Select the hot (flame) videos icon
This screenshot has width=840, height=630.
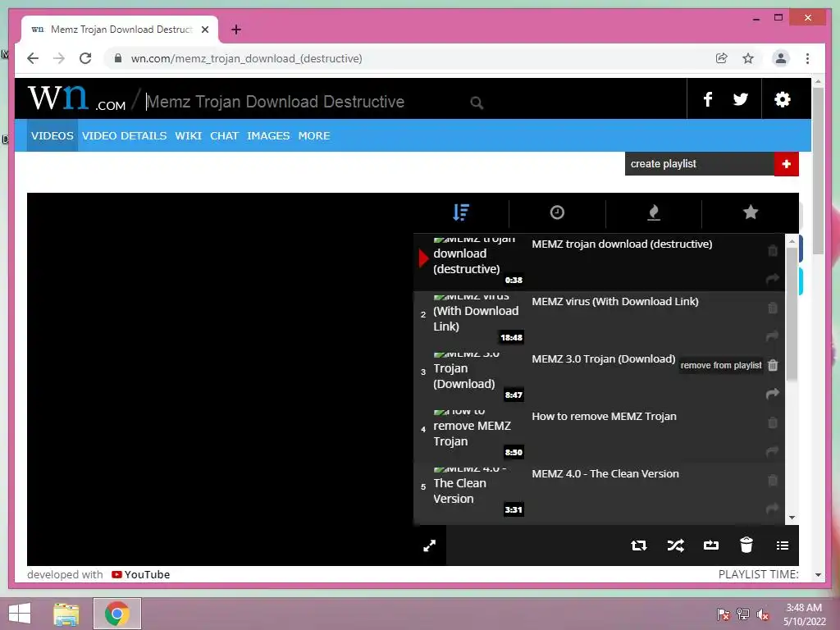[x=654, y=212]
